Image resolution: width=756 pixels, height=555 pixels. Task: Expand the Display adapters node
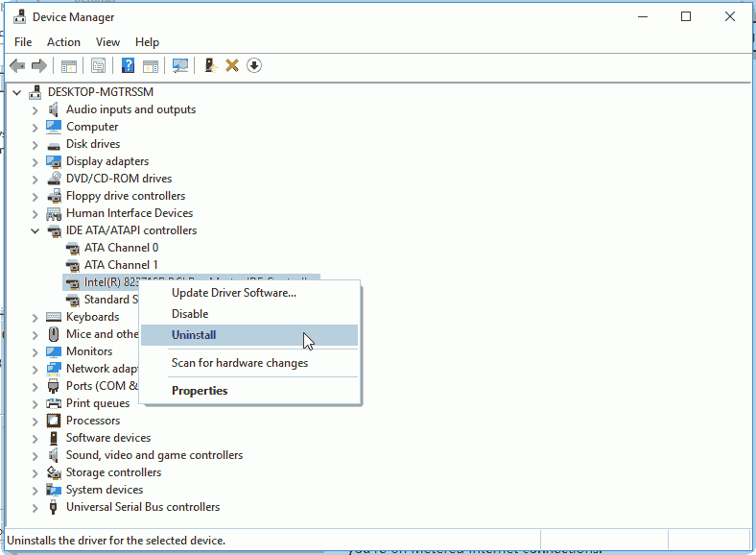tap(35, 162)
